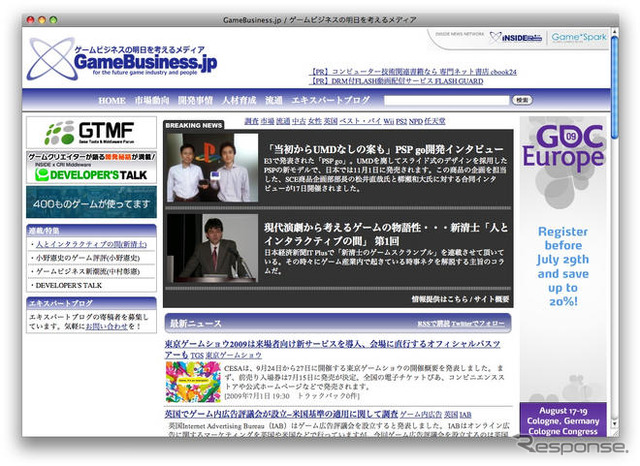
Task: Click the 400ものゲームが使ってます banner
Action: point(91,202)
